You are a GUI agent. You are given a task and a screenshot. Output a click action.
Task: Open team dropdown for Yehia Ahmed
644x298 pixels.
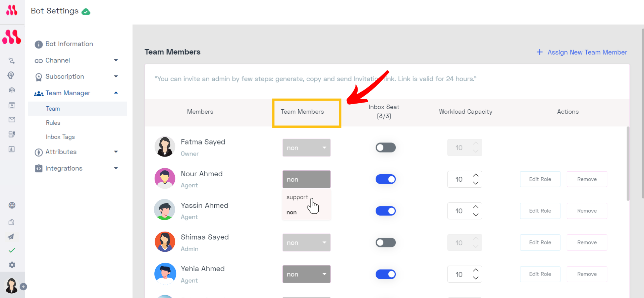click(307, 274)
